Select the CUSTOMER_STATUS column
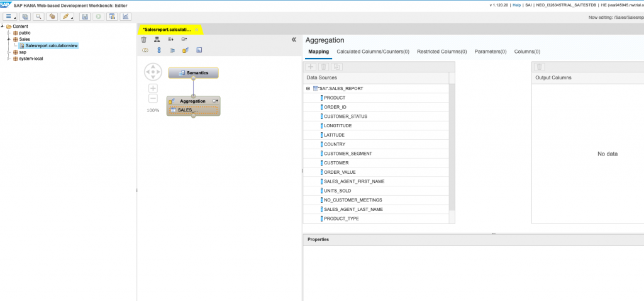The height and width of the screenshot is (301, 644). (x=376, y=116)
